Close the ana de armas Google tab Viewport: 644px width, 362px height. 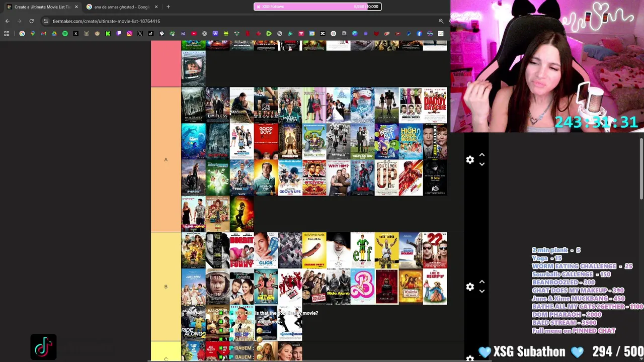(x=156, y=7)
